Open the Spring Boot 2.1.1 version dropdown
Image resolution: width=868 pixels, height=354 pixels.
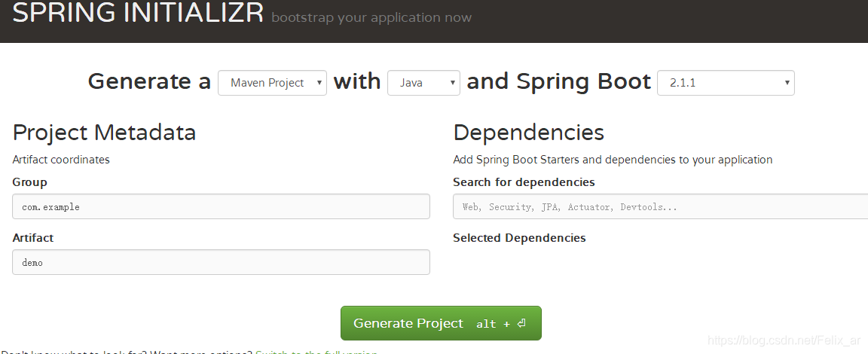click(x=726, y=83)
